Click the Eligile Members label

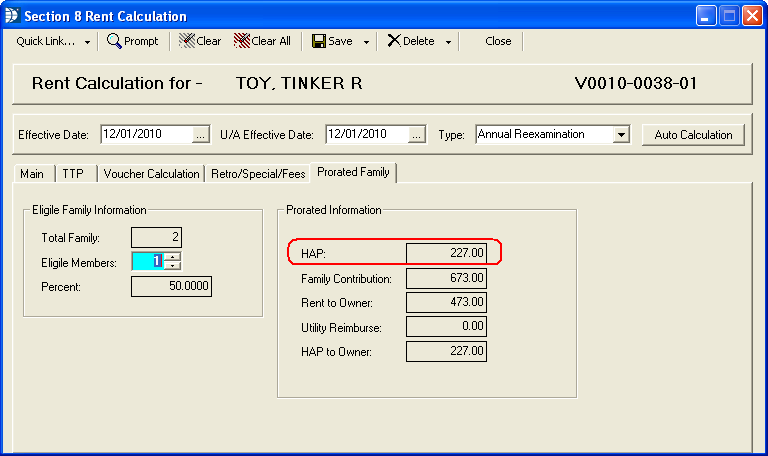(x=79, y=263)
